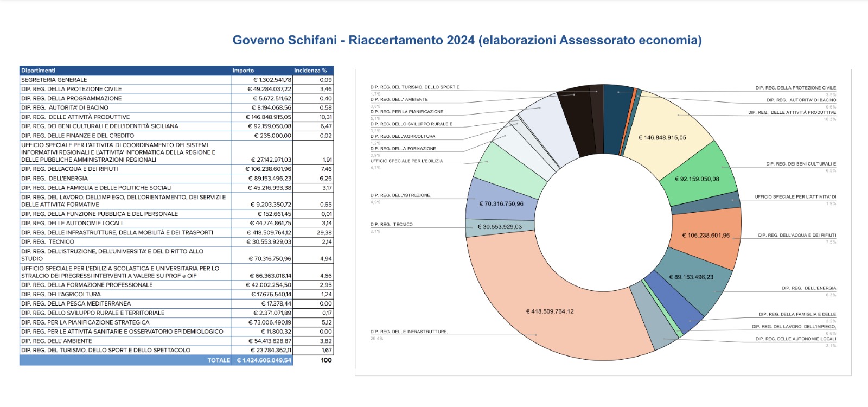
Task: Select chart legend UFFICIO SPECIALE PER L'ATTIVITA' DI
Action: point(795,197)
